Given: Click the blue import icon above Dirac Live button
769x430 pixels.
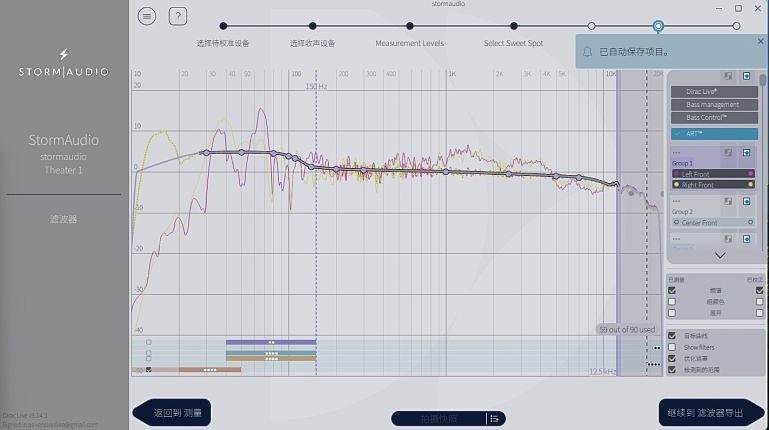Looking at the screenshot, I should (x=746, y=76).
